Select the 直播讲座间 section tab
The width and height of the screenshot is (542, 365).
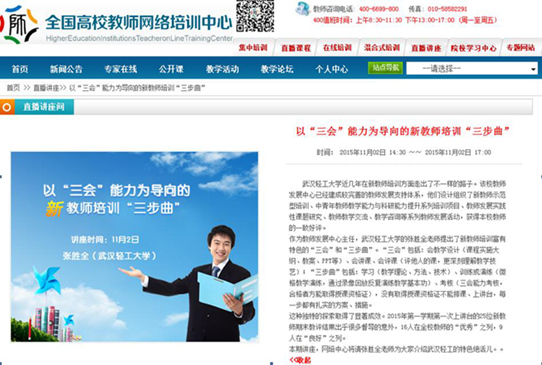pos(44,107)
